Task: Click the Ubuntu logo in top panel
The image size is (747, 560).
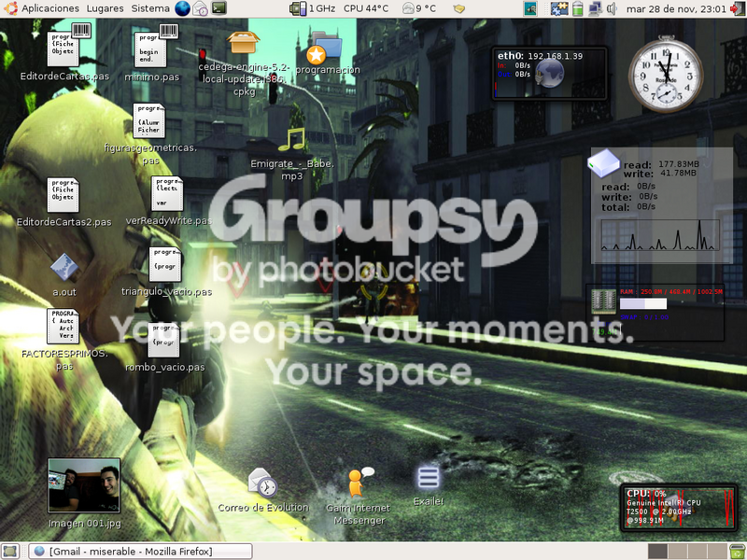Action: pos(10,8)
